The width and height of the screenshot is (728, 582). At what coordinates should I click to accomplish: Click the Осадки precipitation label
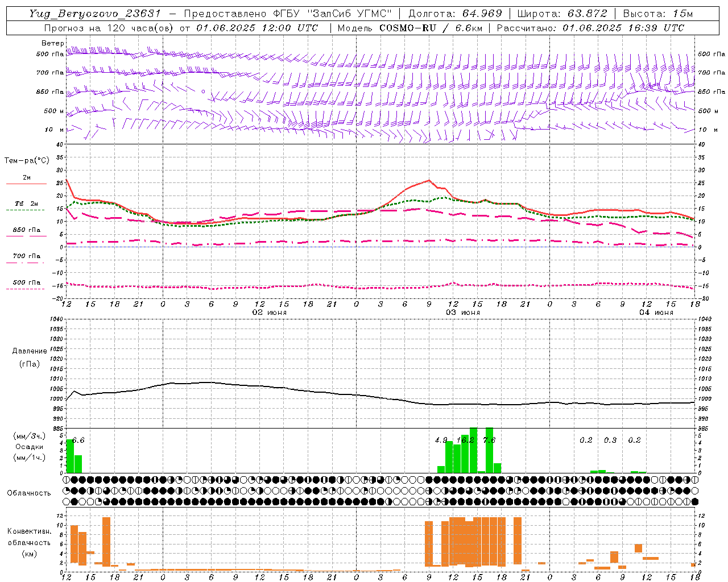click(x=30, y=447)
